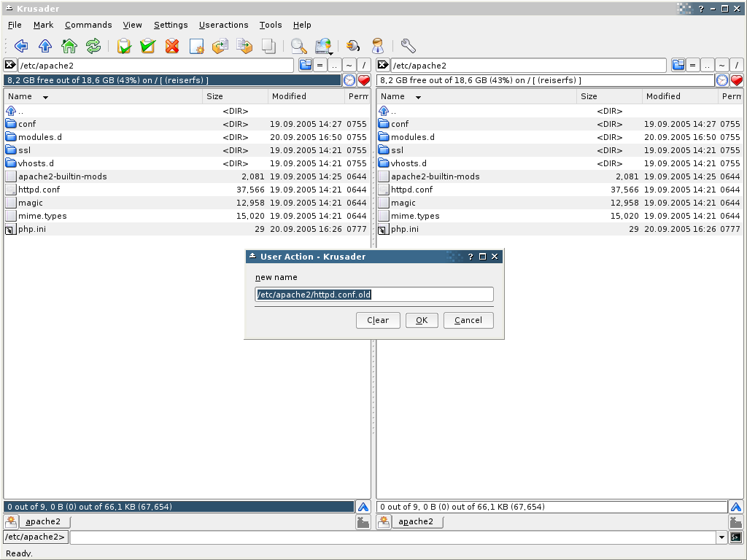The height and width of the screenshot is (560, 747).
Task: Add new tab in the right panel
Action: [x=384, y=522]
